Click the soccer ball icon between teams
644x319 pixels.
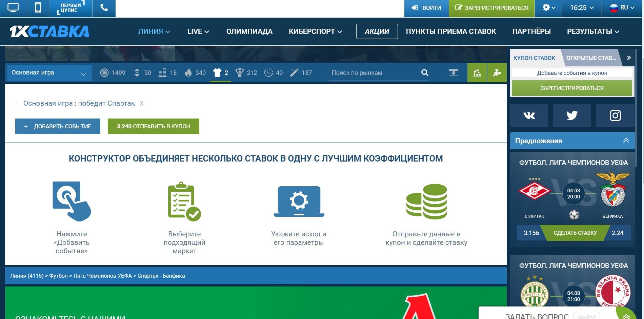click(574, 215)
